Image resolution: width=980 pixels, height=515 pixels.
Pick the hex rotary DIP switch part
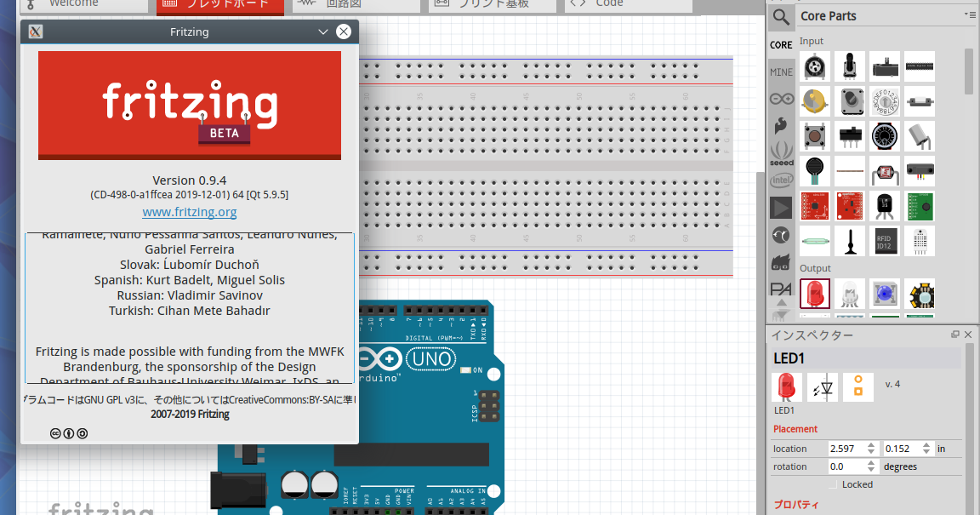click(x=885, y=101)
